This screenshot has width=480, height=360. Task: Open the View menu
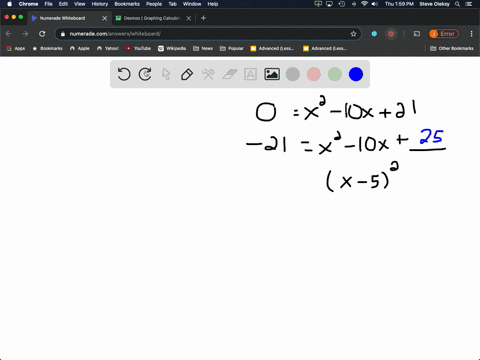pos(79,4)
